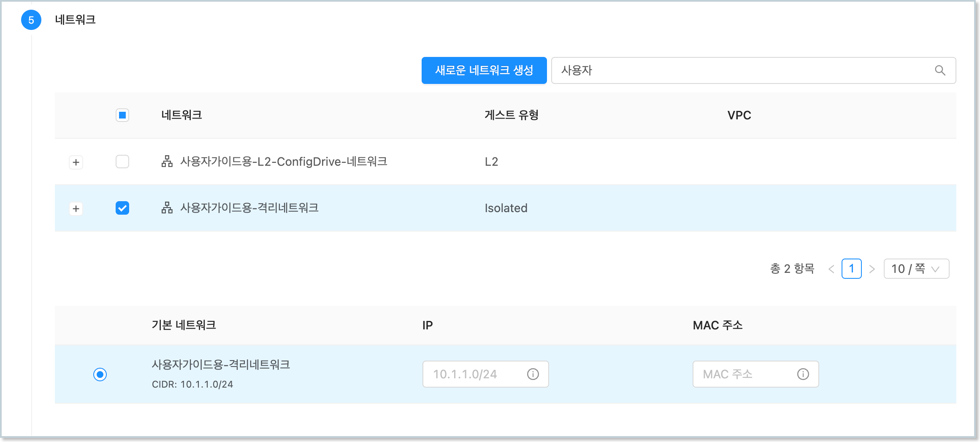Click the 새로운 네트워크 생성 button

(484, 70)
